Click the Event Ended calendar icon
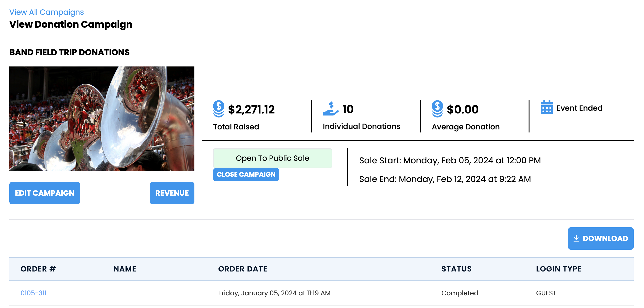This screenshot has width=644, height=308. pyautogui.click(x=547, y=107)
